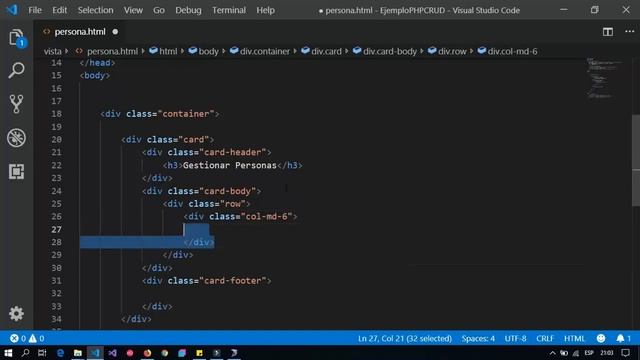The width and height of the screenshot is (640, 360).
Task: Open the yellow sticky notes taskbar app
Action: coord(199,353)
